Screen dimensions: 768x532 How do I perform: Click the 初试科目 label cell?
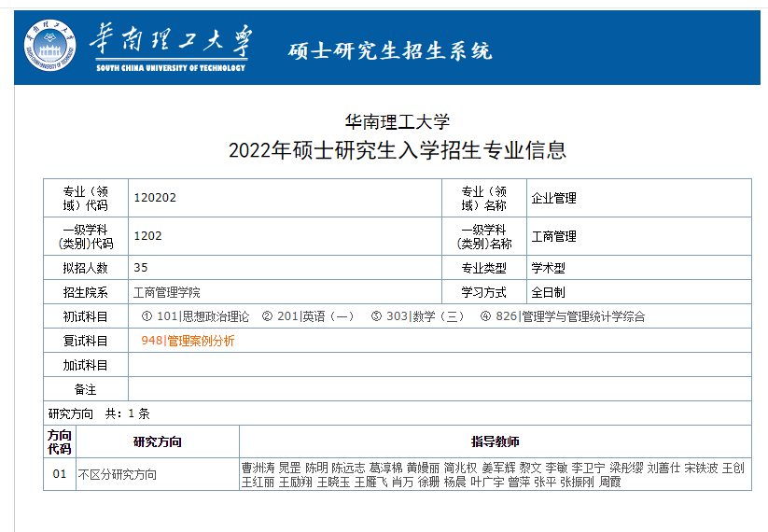tap(86, 316)
